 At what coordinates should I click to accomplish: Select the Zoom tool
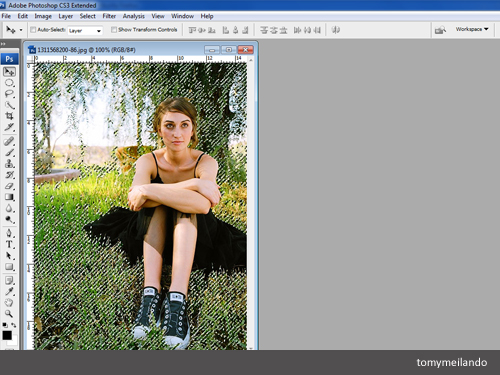click(x=9, y=314)
